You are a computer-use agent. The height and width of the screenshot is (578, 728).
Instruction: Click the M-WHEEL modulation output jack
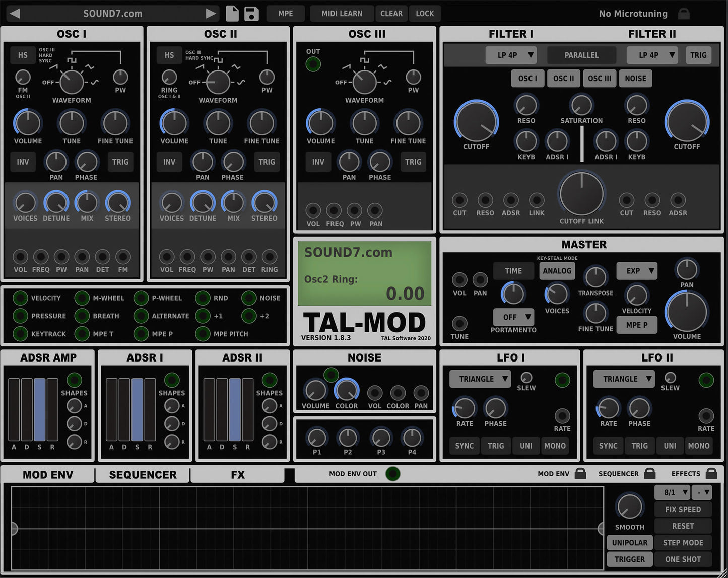coord(82,298)
